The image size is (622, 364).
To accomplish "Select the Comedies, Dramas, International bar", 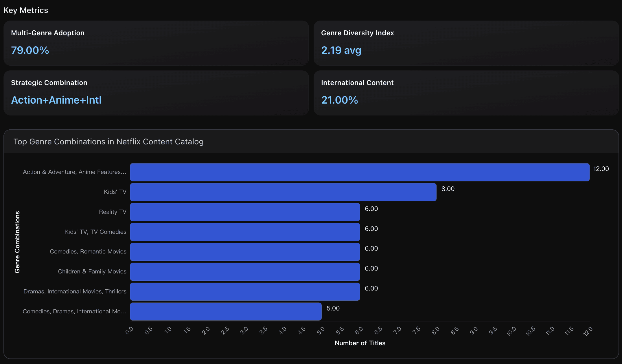I will coord(226,312).
